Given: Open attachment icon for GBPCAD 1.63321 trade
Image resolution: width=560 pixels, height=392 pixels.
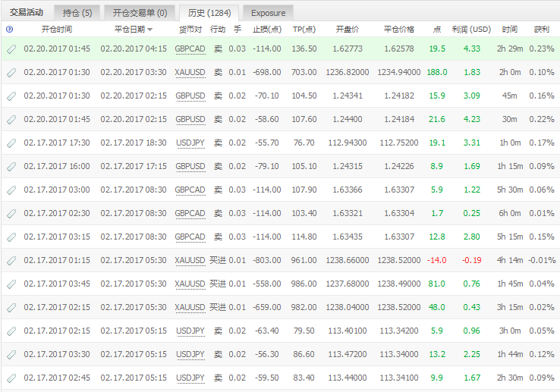Looking at the screenshot, I should tap(11, 214).
